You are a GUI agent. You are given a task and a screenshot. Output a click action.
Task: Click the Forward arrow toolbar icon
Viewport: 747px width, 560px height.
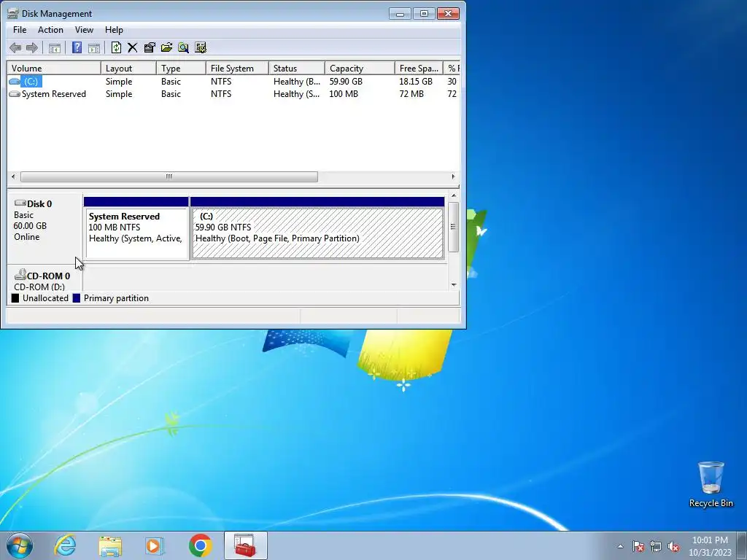click(32, 47)
